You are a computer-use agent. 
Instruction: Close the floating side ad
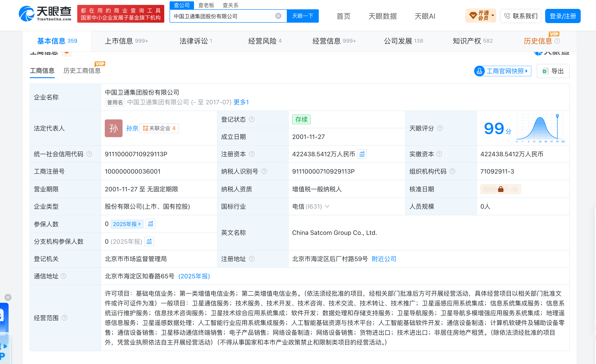(x=8, y=297)
